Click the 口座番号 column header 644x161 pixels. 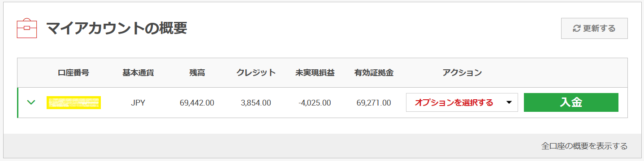click(x=73, y=72)
